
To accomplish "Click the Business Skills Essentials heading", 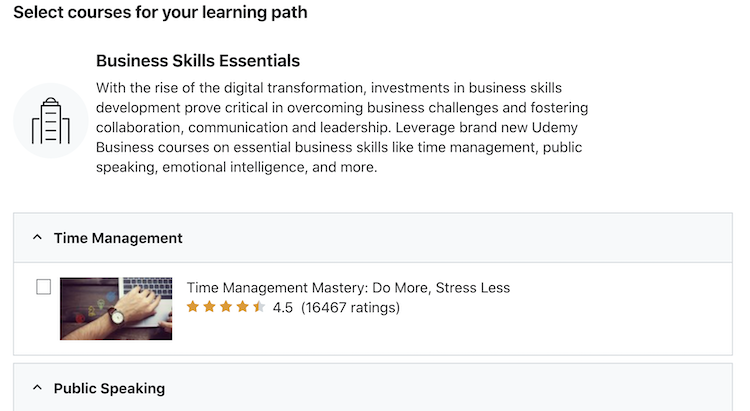I will pyautogui.click(x=198, y=61).
